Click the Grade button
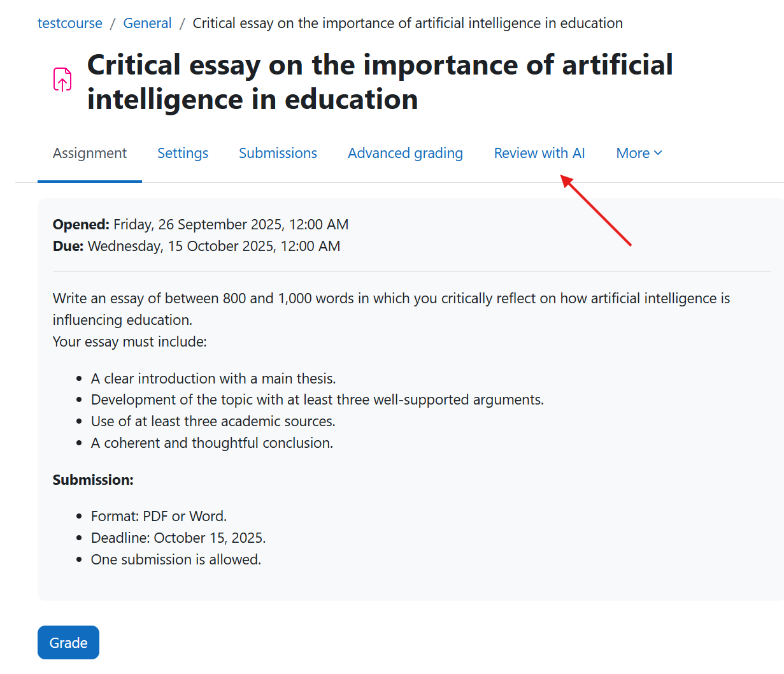 pos(68,642)
